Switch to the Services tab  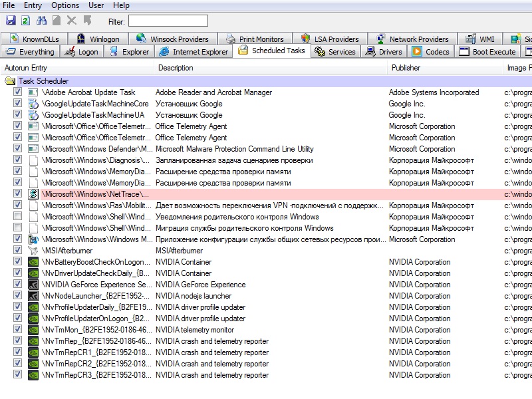pos(335,52)
